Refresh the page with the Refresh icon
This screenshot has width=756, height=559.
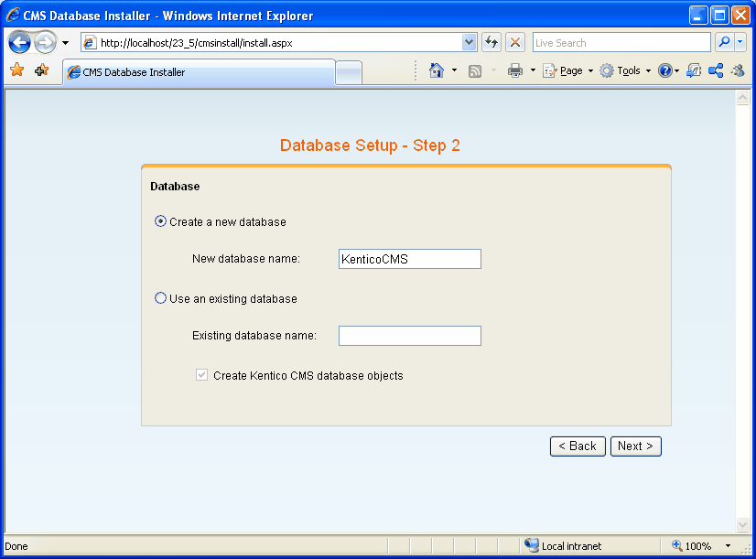click(491, 42)
